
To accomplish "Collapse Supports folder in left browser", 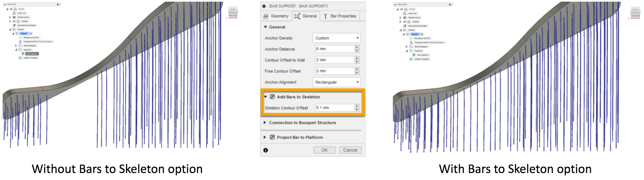I will [16, 50].
